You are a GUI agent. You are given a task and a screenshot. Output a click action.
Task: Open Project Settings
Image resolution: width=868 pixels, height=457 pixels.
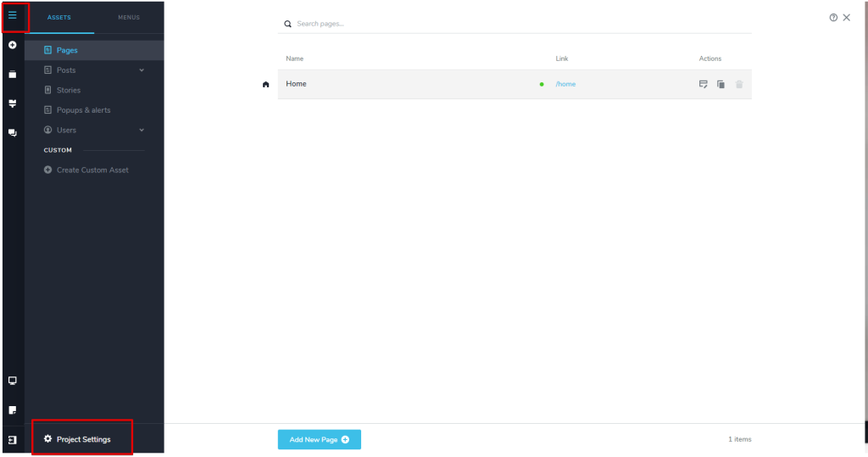(82, 439)
